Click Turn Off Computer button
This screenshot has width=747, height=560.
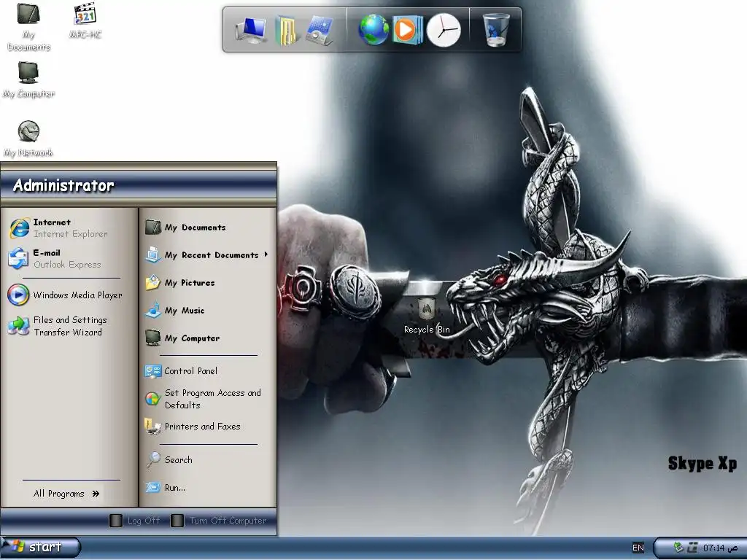tap(220, 521)
